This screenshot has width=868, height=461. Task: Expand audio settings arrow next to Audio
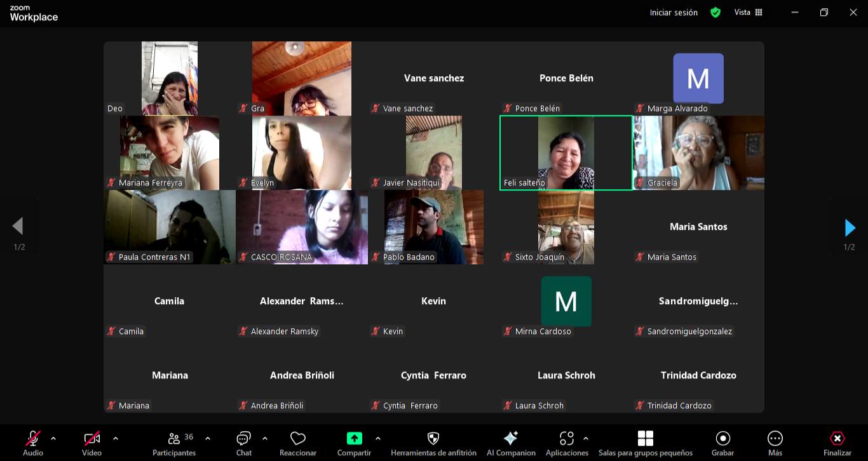53,438
